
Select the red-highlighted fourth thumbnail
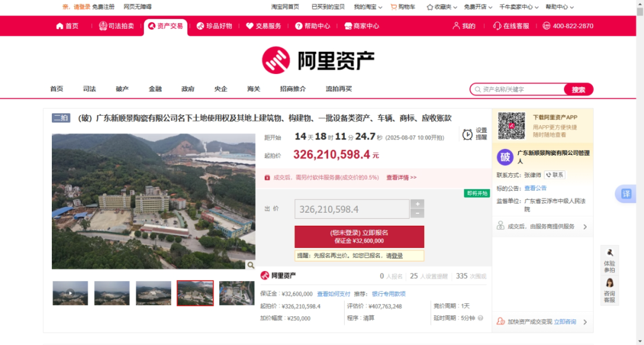tap(195, 293)
